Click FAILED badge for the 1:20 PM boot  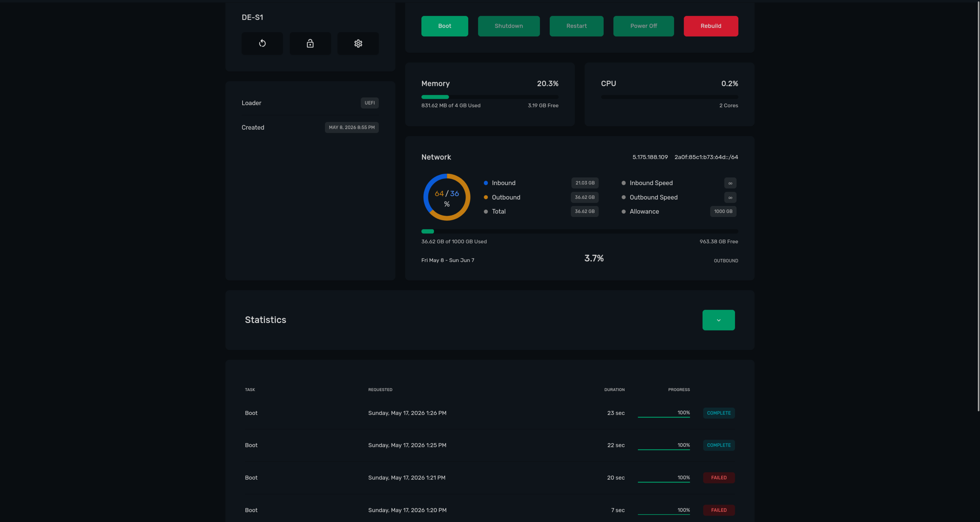pos(719,510)
